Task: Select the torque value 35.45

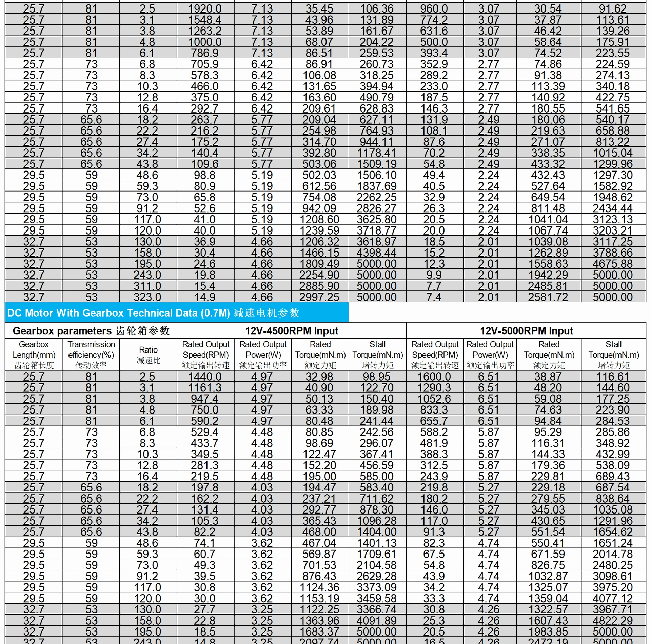Action: [319, 8]
